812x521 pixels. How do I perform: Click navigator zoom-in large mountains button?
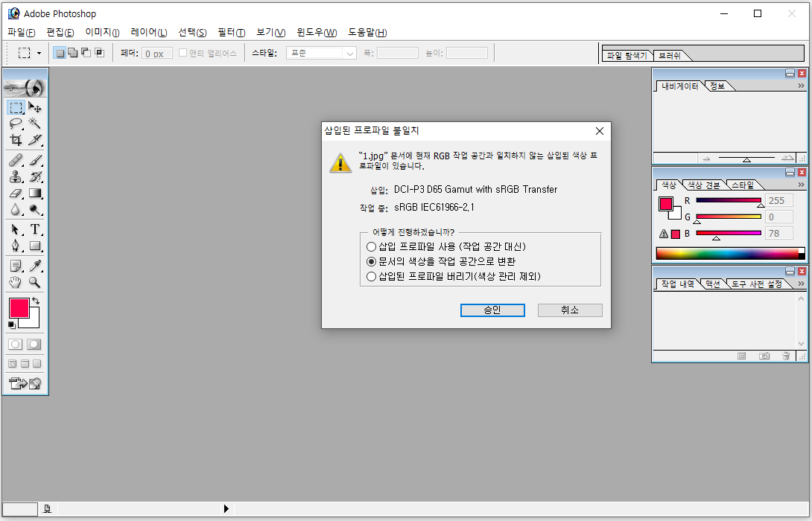click(x=787, y=158)
